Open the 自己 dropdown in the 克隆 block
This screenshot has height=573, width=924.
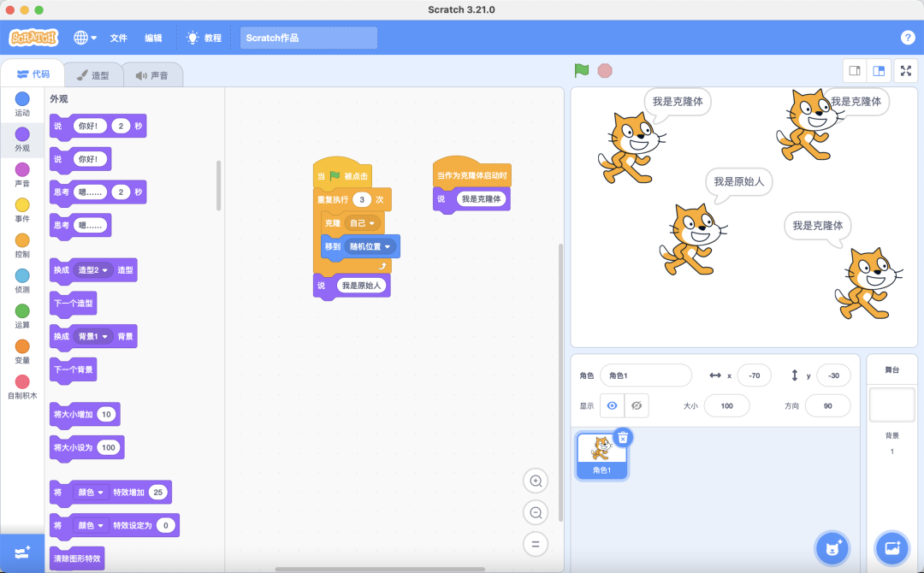click(362, 223)
